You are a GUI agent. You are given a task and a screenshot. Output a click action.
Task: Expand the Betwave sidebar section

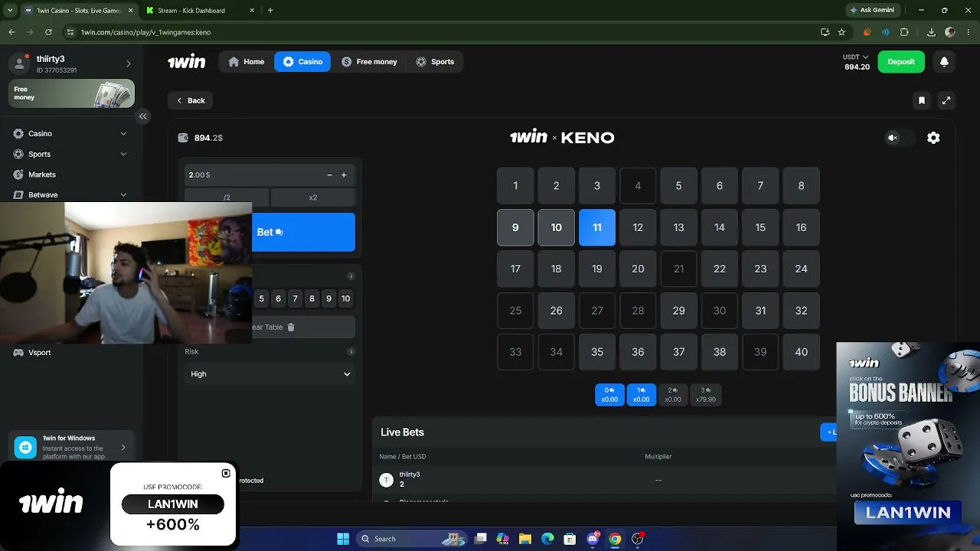123,195
